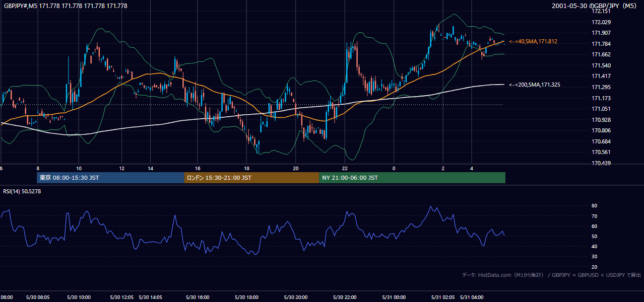644x302 pixels.
Task: Click hour label 8 below price chart
Action: 38,168
